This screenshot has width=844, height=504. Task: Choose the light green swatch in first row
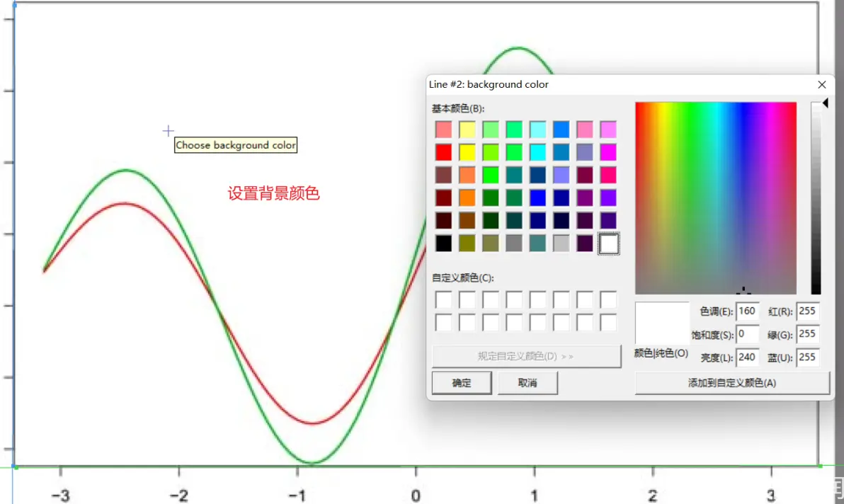(491, 129)
